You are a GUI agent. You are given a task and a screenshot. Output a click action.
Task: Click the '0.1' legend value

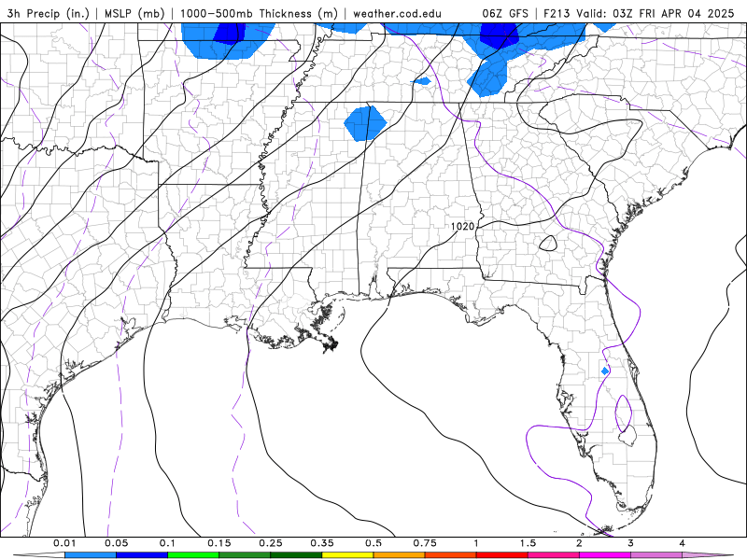[x=167, y=543]
